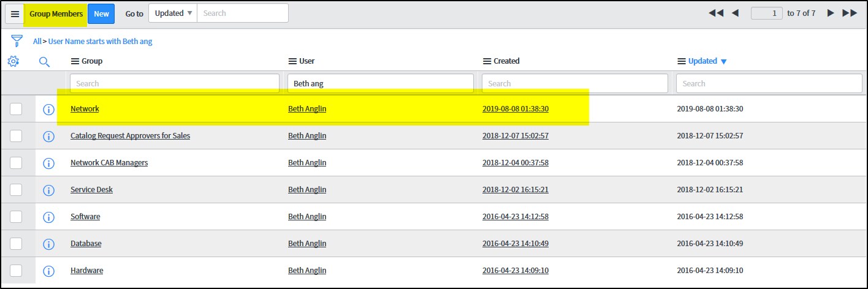Go to next page arrow
Image resolution: width=868 pixels, height=289 pixels.
point(831,13)
